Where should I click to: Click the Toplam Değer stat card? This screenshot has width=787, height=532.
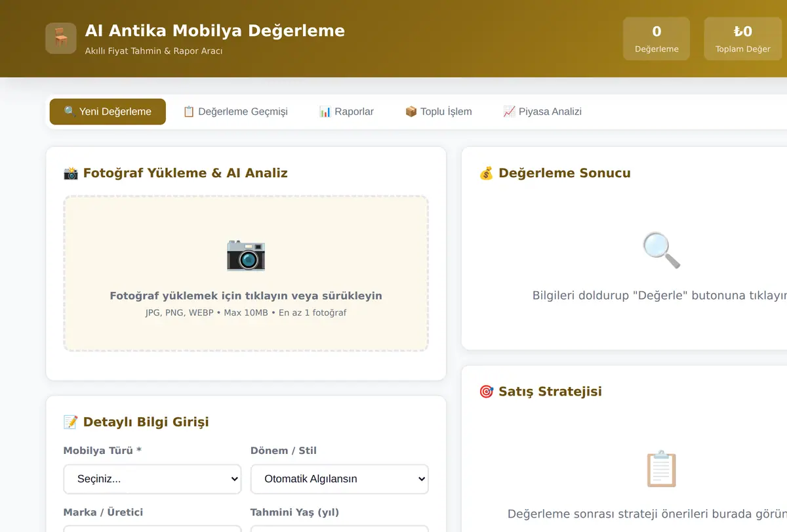click(743, 39)
